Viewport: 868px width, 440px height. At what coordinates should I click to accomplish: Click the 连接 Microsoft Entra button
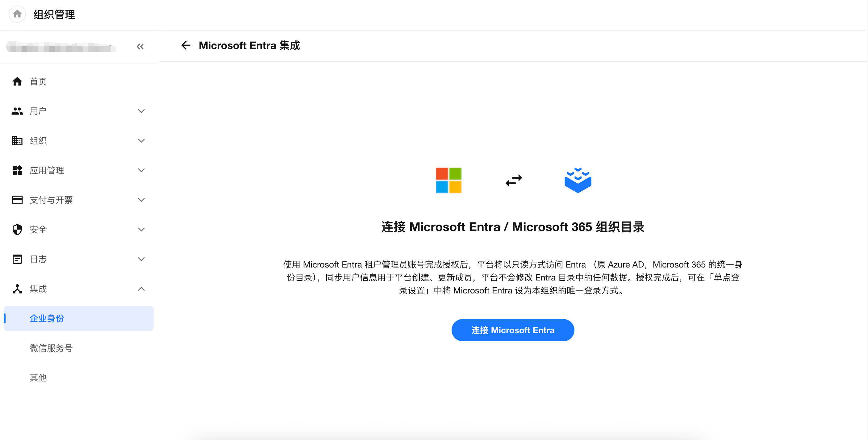[512, 330]
